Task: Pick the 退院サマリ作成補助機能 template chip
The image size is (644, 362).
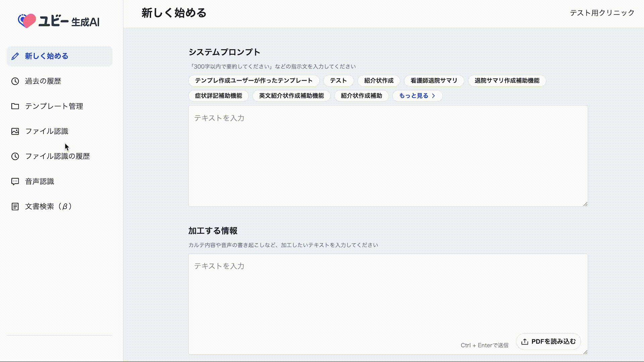Action: coord(507,81)
